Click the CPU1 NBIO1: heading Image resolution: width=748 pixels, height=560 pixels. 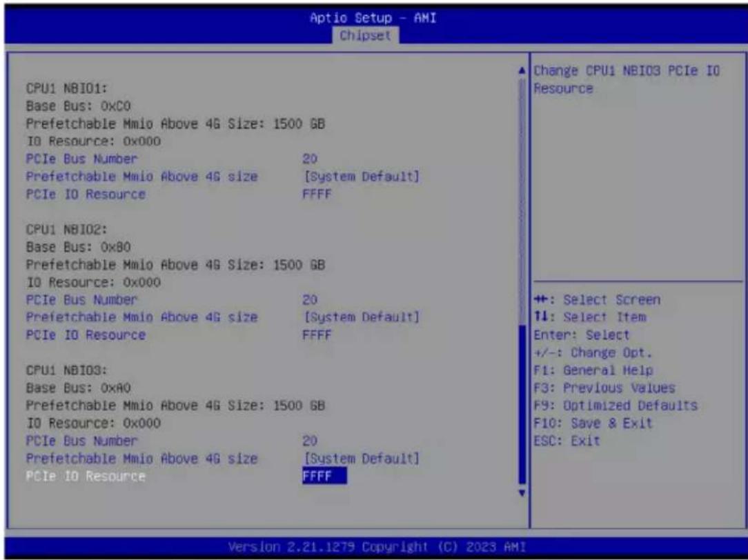click(67, 88)
